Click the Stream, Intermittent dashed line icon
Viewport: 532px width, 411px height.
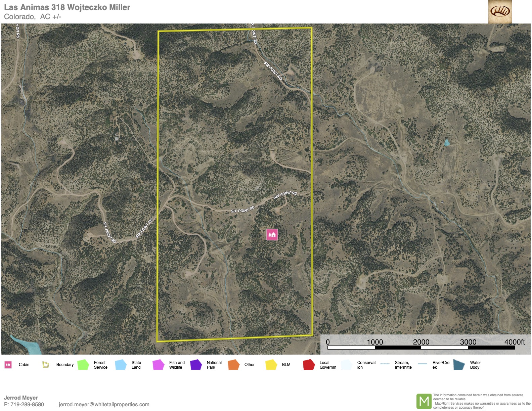(385, 364)
